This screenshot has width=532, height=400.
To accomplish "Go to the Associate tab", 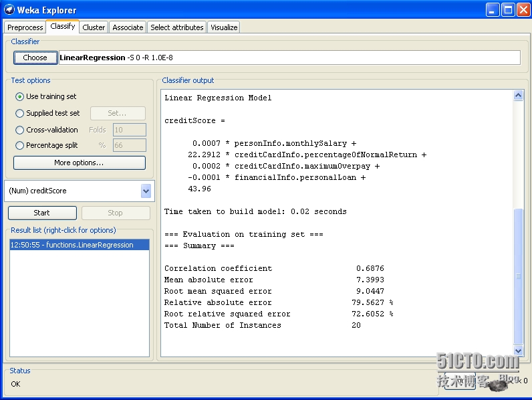I will click(128, 27).
